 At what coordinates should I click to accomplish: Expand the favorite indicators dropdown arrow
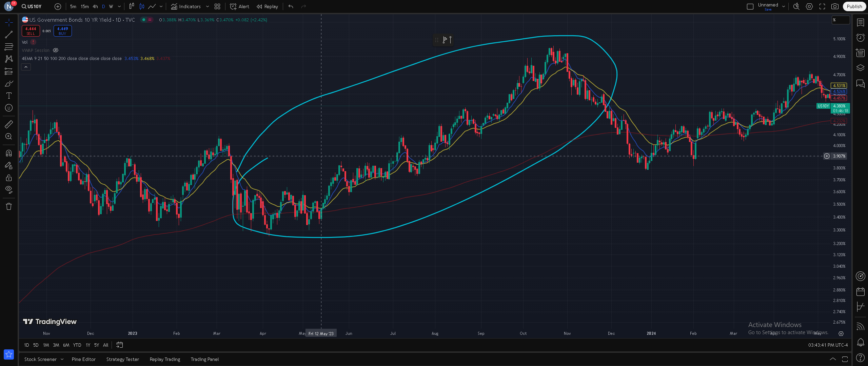[x=208, y=6]
